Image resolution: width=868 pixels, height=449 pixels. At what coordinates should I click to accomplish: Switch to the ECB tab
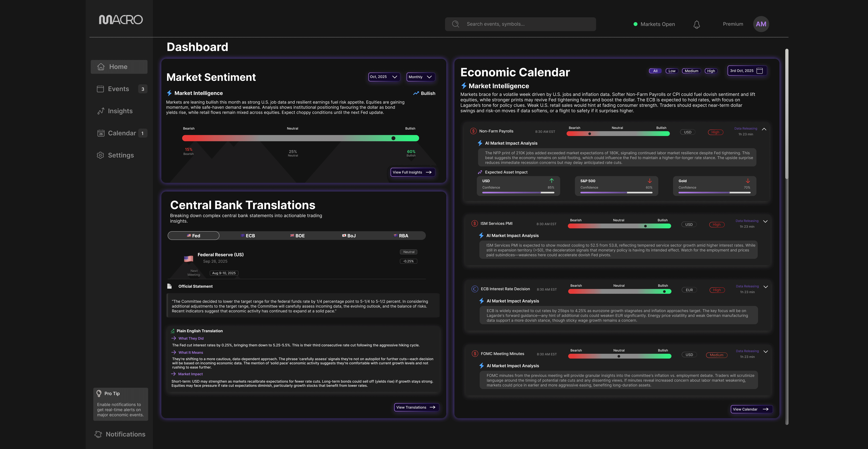248,236
